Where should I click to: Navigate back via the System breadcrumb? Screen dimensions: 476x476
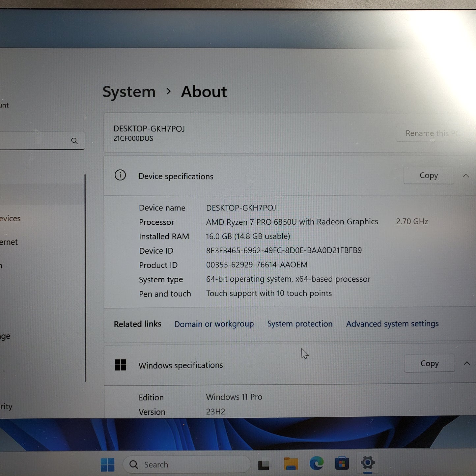(x=129, y=92)
